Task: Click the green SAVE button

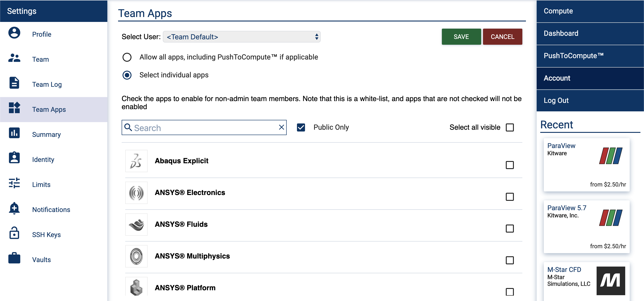Action: (x=461, y=37)
